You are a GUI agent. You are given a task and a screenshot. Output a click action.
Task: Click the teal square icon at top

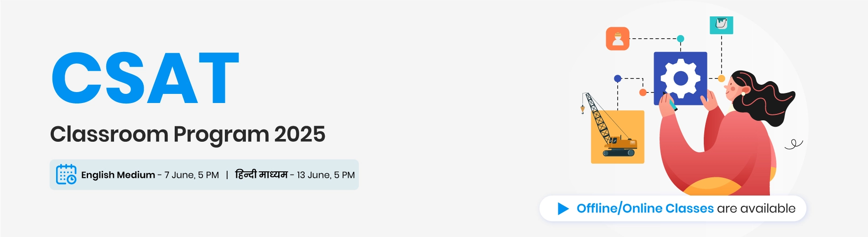click(x=721, y=25)
